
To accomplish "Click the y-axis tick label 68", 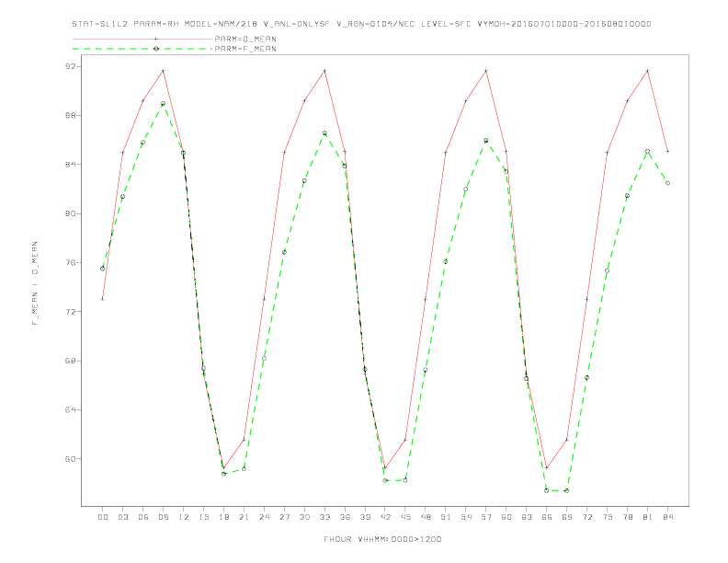I will 70,361.
